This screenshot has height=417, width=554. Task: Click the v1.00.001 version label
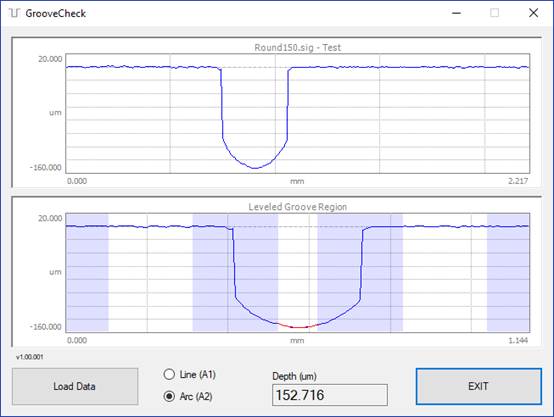coord(30,357)
